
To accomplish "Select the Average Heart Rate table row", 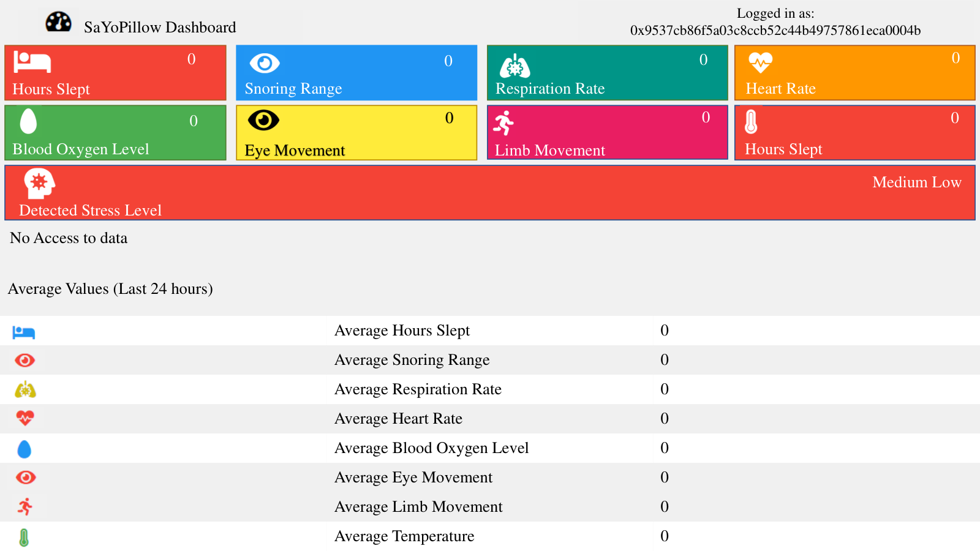I will coord(490,419).
